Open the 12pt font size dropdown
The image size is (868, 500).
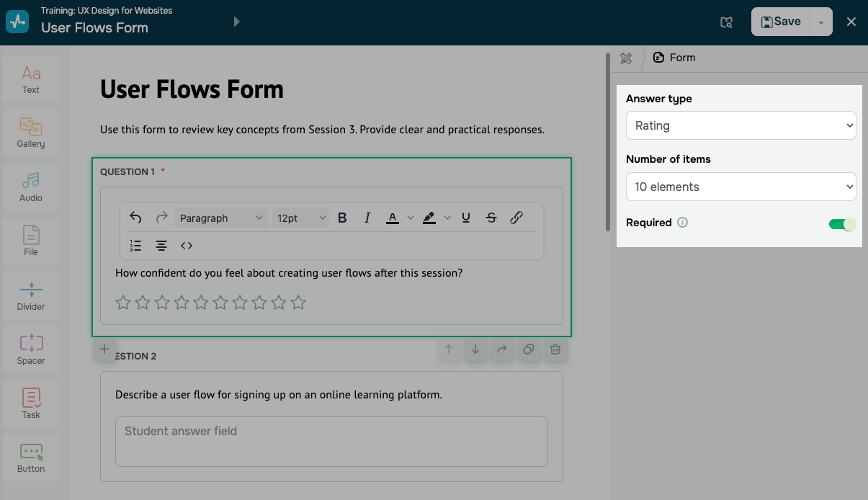click(301, 218)
